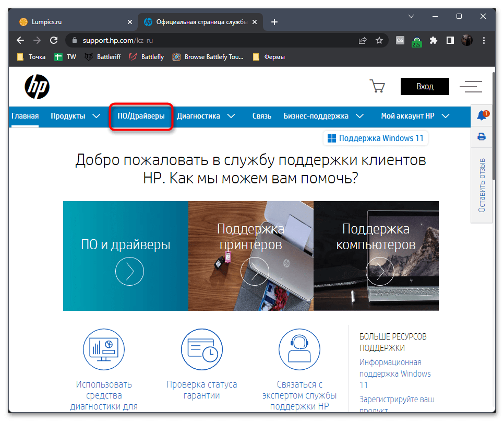Click the warranty status check icon
Viewport: 504px width, 421px height.
pyautogui.click(x=202, y=349)
